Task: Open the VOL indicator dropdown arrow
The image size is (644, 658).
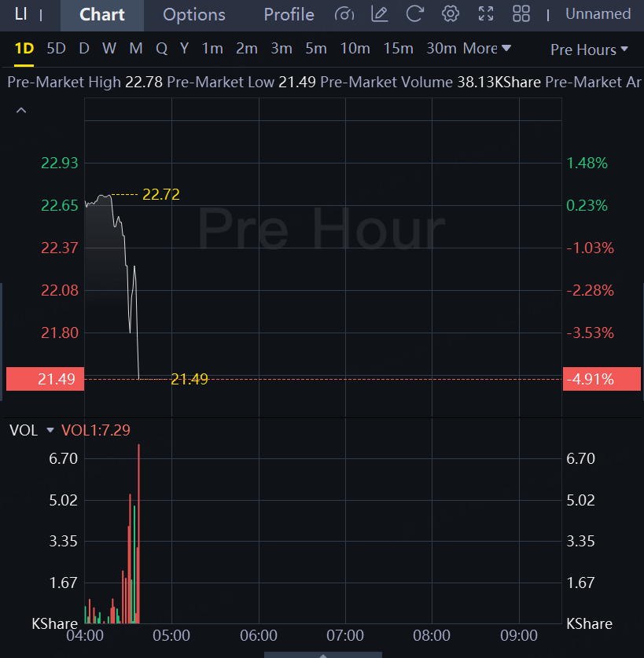Action: point(50,430)
